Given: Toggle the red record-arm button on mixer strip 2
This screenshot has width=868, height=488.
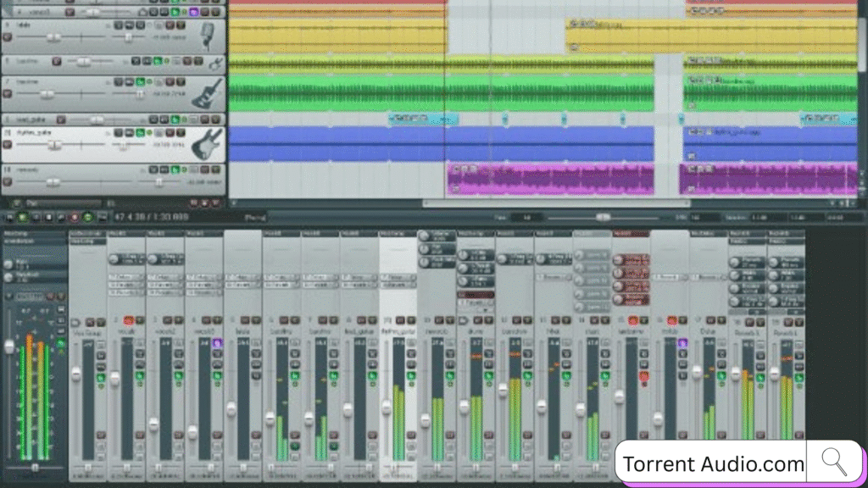Looking at the screenshot, I should (x=128, y=321).
